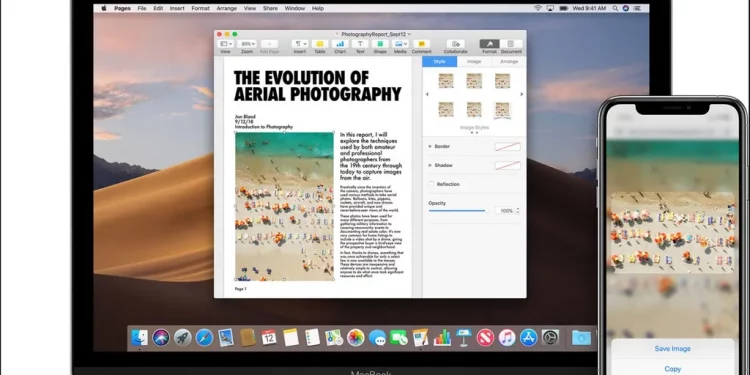Click the Comment toolbar icon
This screenshot has width=750, height=375.
point(421,44)
